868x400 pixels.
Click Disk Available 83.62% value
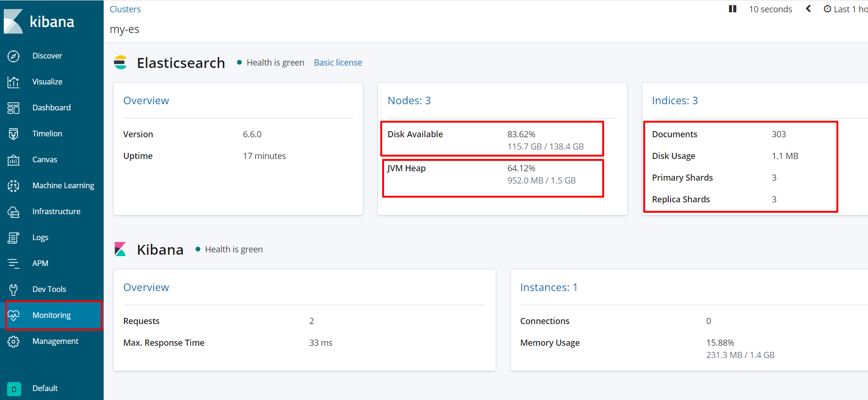click(521, 134)
